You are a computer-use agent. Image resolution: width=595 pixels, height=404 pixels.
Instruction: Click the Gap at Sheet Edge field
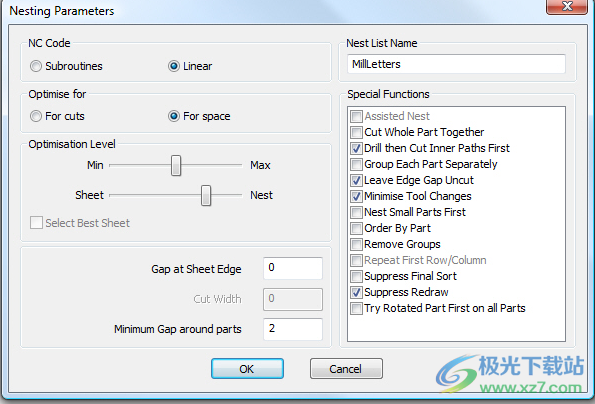coord(293,268)
